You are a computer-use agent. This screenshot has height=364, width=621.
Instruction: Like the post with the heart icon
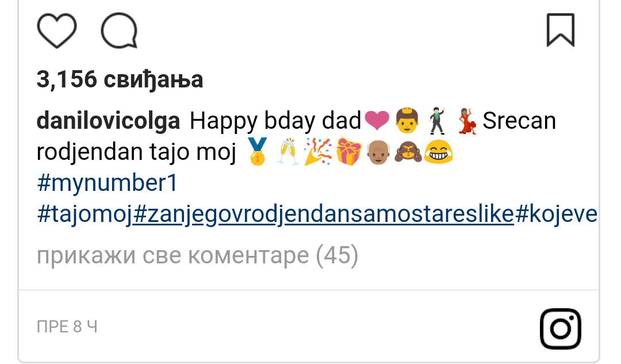[x=56, y=30]
